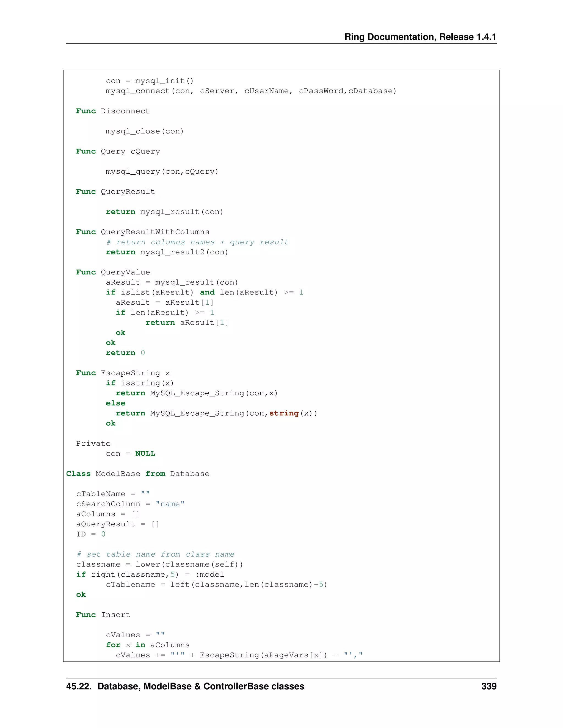Click the 'Private' keyword line

click(x=93, y=443)
